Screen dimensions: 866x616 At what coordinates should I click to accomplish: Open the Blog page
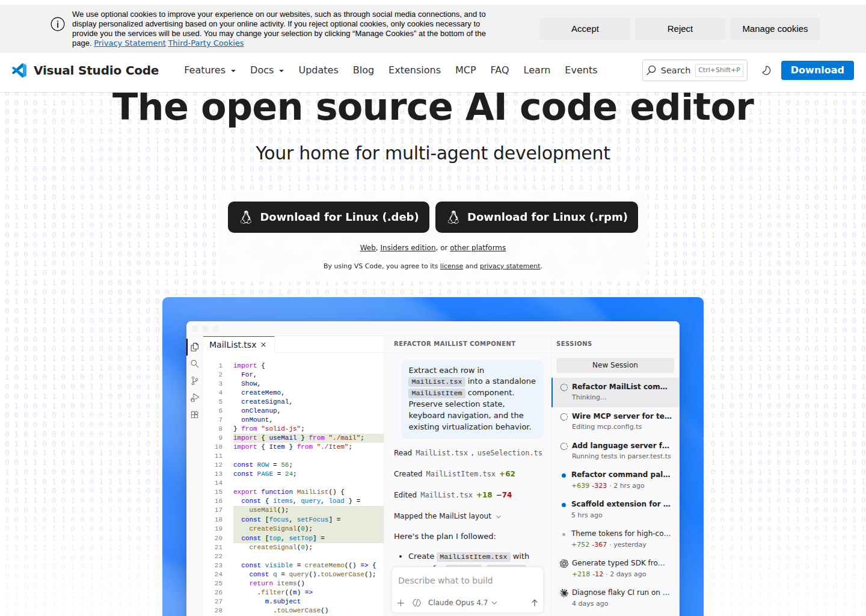[x=363, y=70]
